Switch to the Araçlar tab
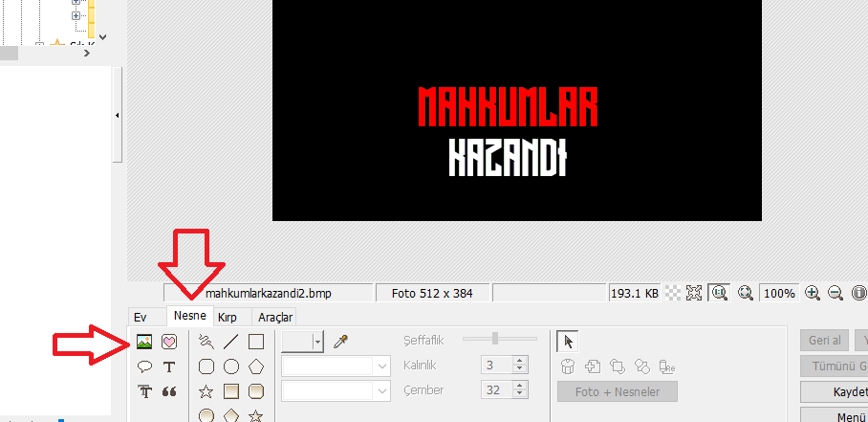 point(275,318)
